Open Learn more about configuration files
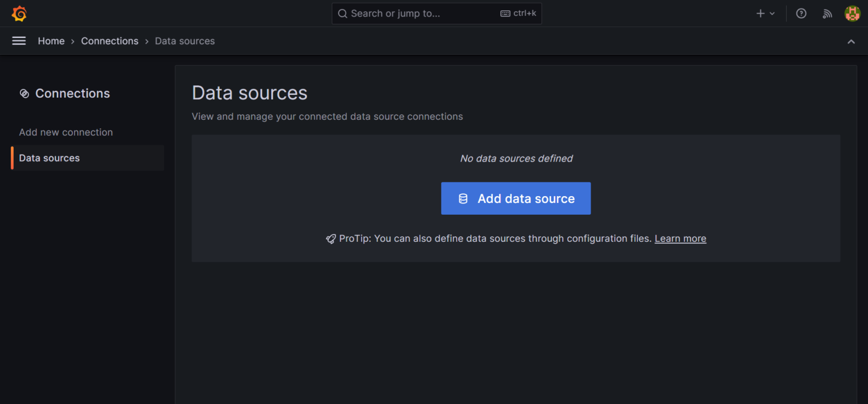 pyautogui.click(x=680, y=238)
